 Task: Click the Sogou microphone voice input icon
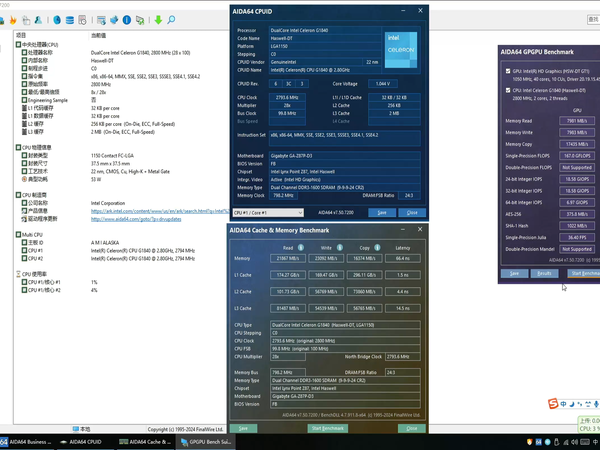pos(596,404)
